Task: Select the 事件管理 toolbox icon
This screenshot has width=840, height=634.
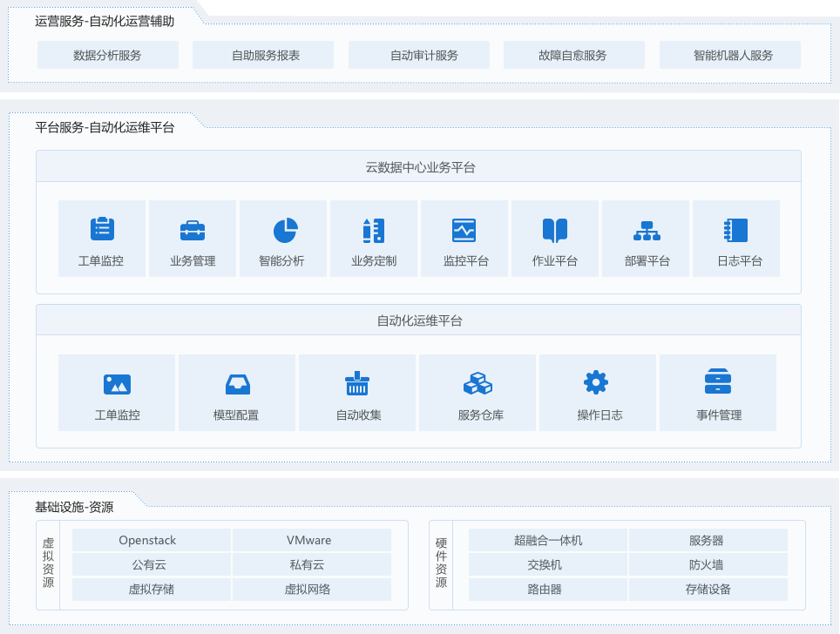Action: pos(718,381)
